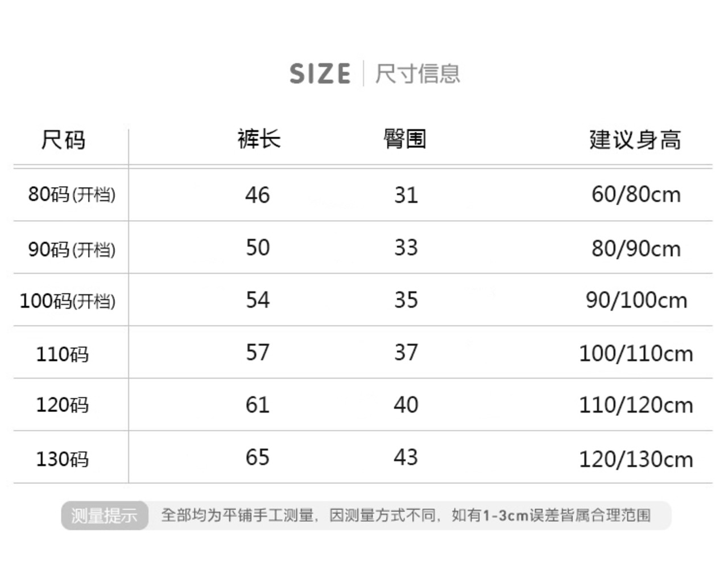Click the 建议身高 column header
Viewport: 728px width, 569px height.
pos(635,140)
